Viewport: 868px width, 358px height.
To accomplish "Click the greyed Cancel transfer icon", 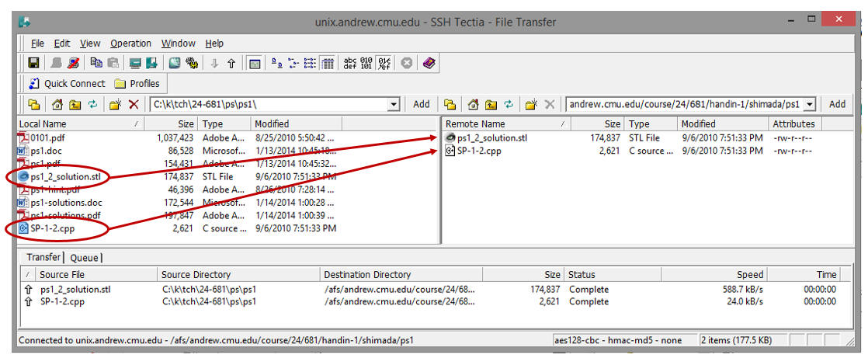I will click(406, 63).
